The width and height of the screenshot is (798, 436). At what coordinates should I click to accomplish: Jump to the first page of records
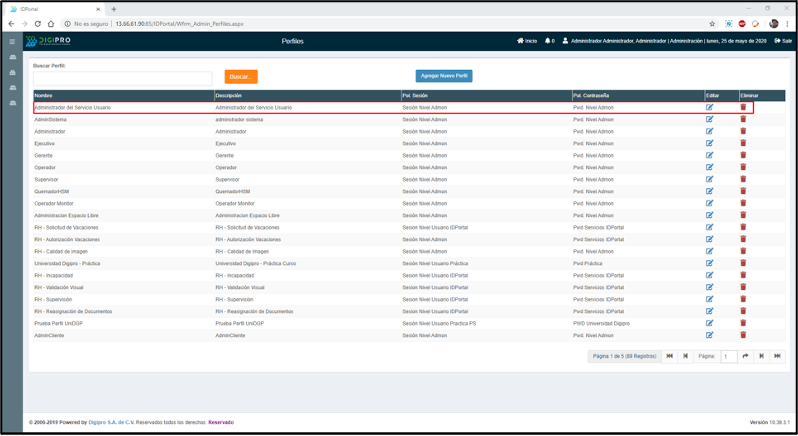669,356
